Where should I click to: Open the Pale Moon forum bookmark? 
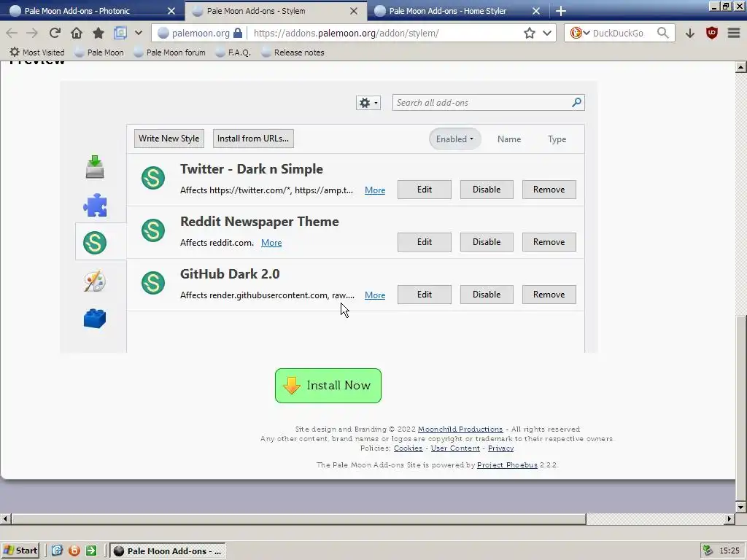(x=169, y=52)
